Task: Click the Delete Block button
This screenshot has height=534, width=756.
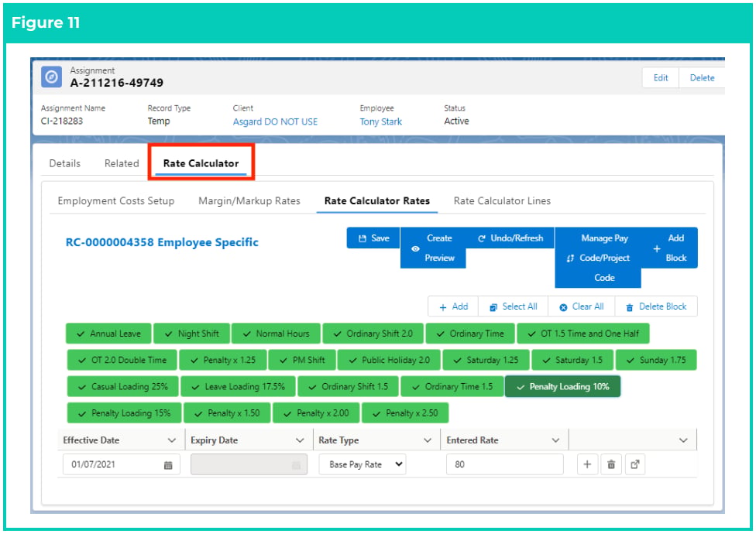Action: coord(656,306)
